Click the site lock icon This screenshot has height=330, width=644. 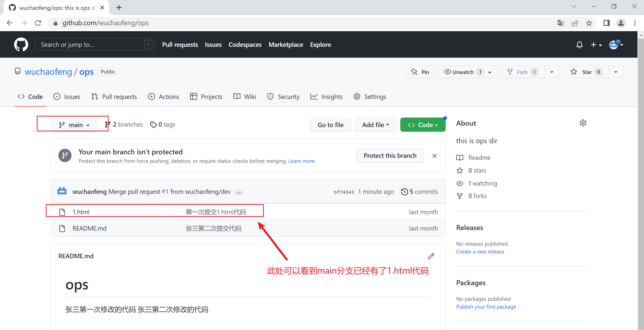(x=56, y=23)
